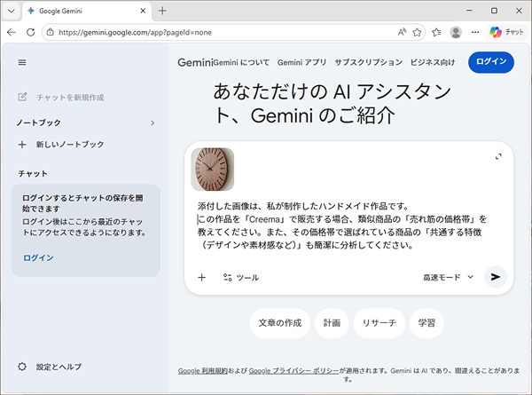The image size is (532, 395).
Task: Send the prompt with arrow icon
Action: pyautogui.click(x=496, y=277)
